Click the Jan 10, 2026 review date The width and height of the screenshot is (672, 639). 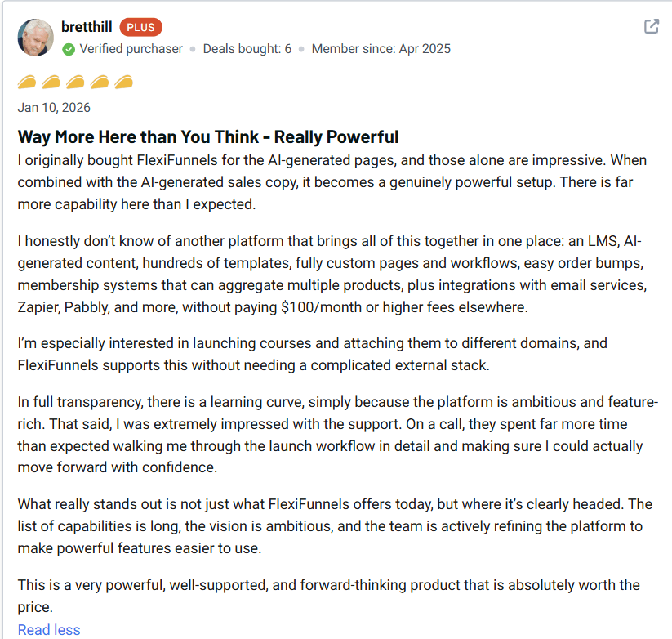pyautogui.click(x=54, y=108)
